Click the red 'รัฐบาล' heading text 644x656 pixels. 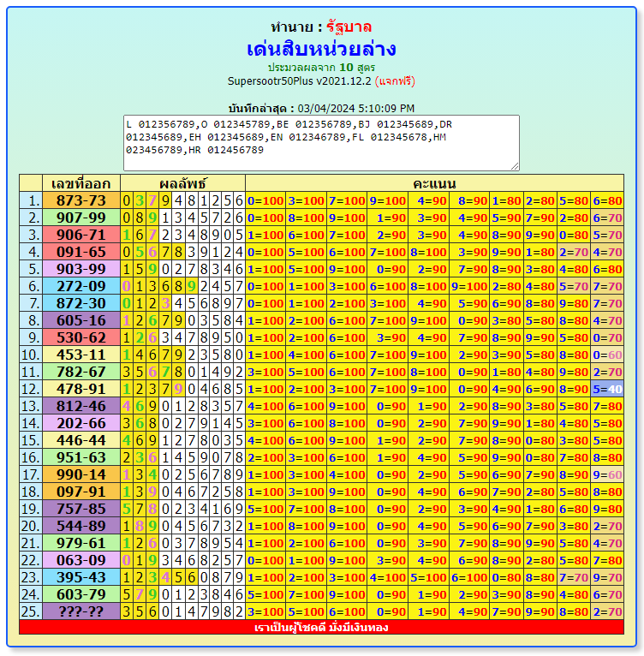click(x=349, y=27)
